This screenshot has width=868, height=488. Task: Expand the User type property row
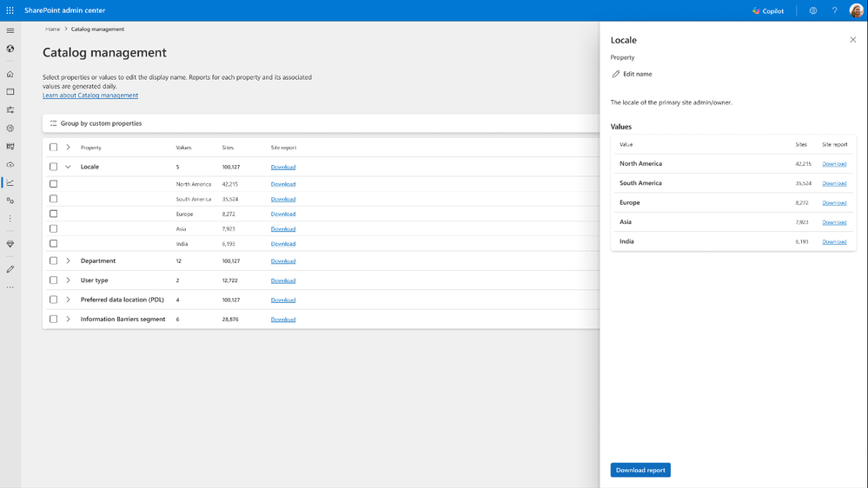68,280
